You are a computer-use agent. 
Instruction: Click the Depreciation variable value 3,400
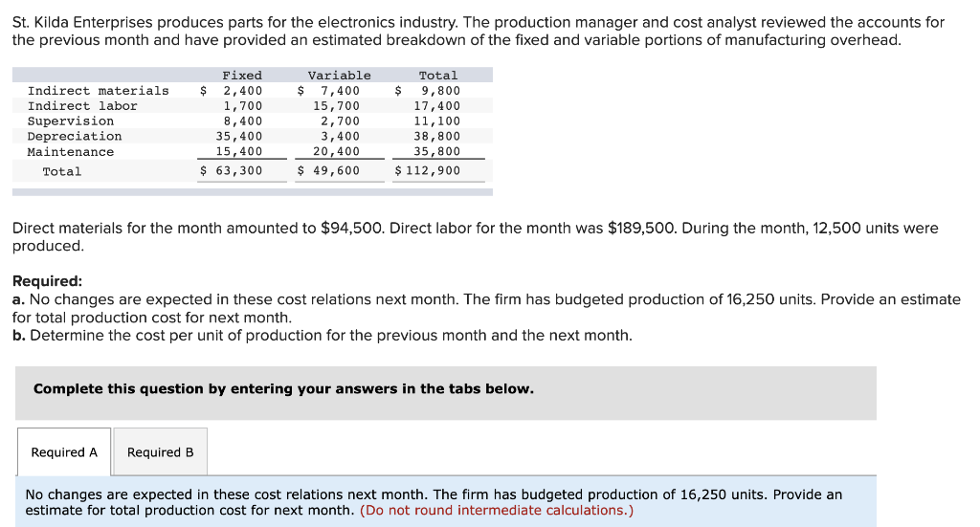click(x=341, y=136)
